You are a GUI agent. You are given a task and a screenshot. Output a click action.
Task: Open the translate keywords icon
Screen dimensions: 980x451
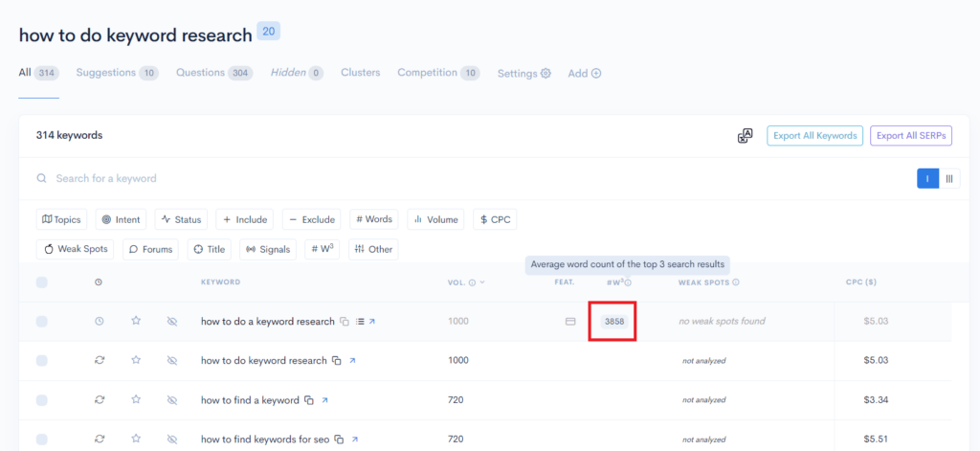[x=745, y=136]
